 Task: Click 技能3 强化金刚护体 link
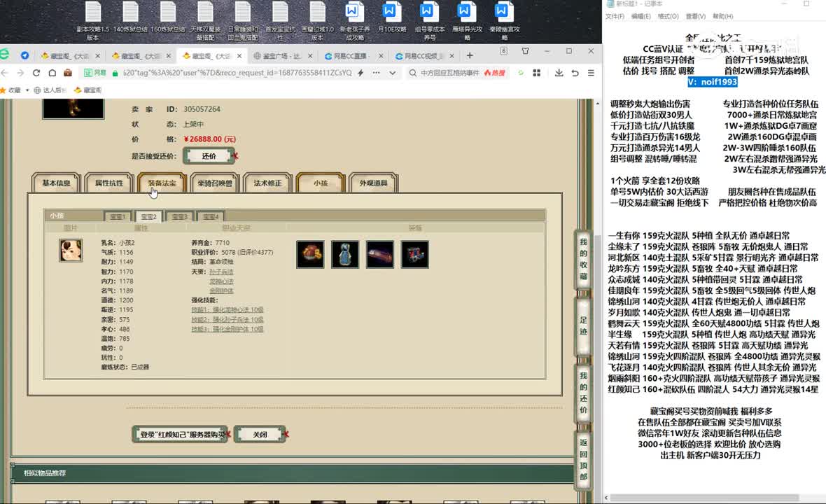(227, 329)
